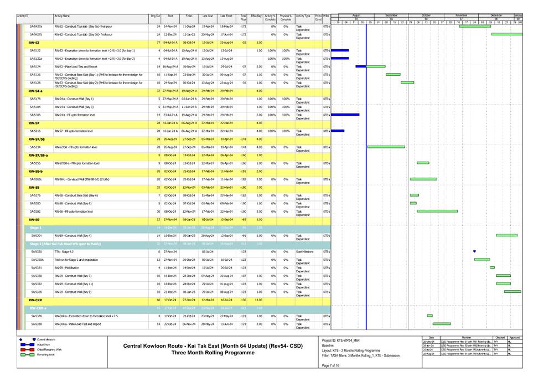Select the green bar for RW-S7/S8 fill activity

[386, 147]
